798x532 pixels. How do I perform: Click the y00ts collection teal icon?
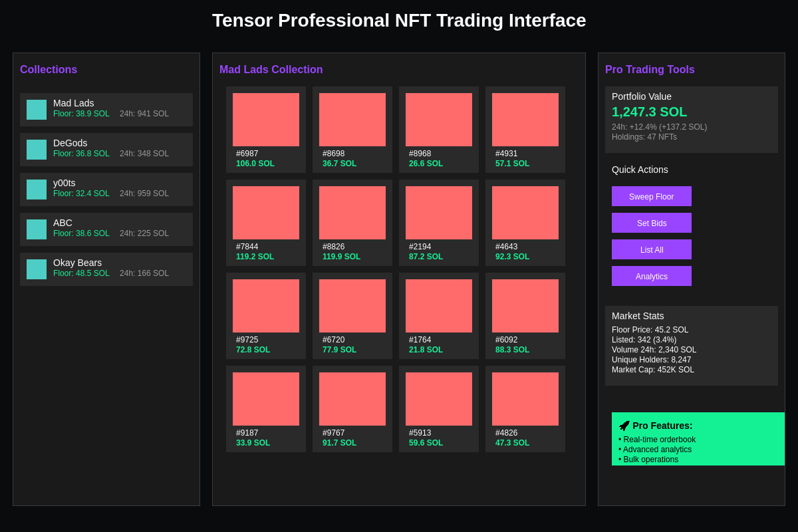pyautogui.click(x=37, y=190)
